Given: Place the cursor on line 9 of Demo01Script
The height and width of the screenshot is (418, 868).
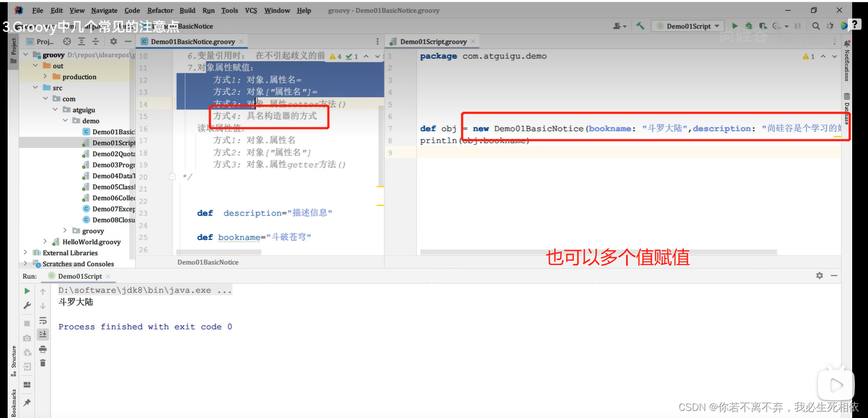Looking at the screenshot, I should (x=628, y=152).
